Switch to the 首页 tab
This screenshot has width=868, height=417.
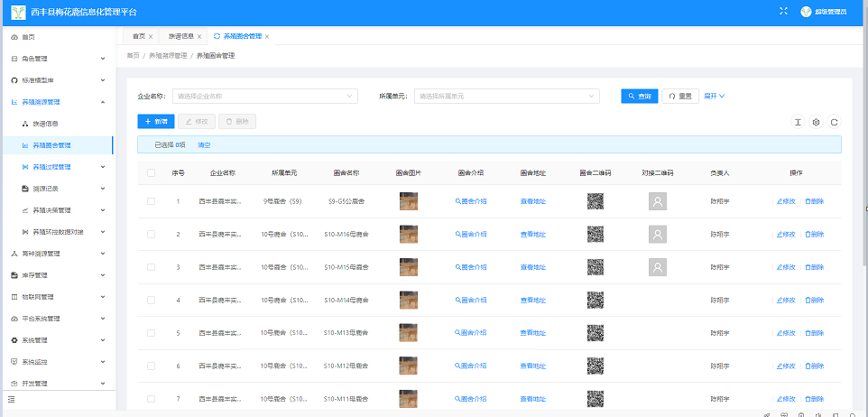(x=138, y=36)
